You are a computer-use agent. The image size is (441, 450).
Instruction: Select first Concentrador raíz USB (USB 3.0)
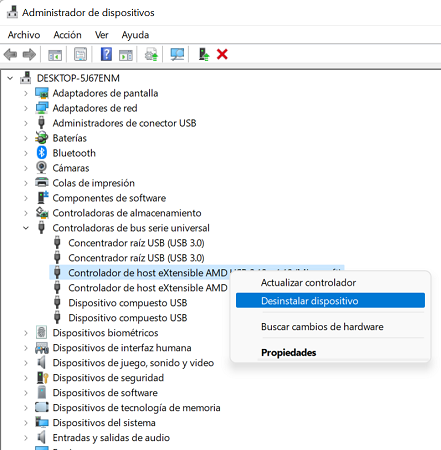click(136, 243)
